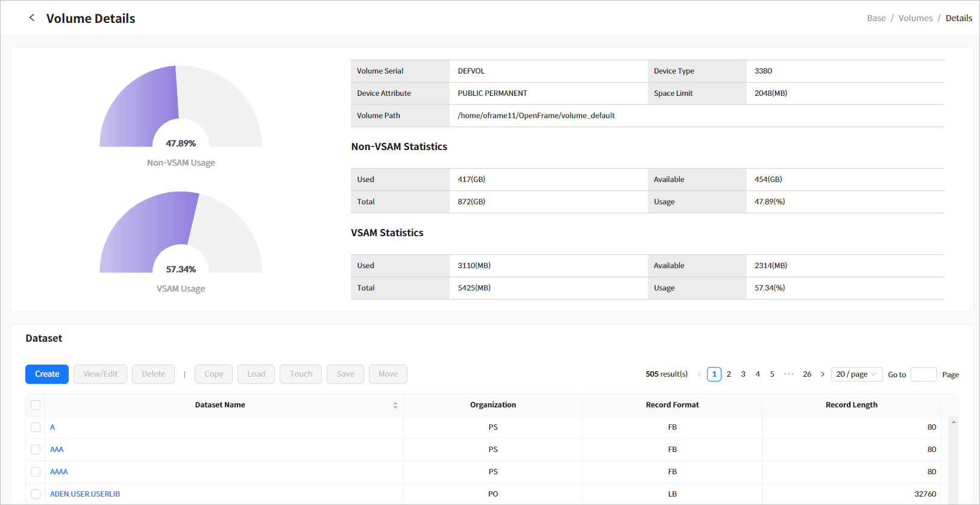Click the back arrow beside Volume Details
The height and width of the screenshot is (505, 980).
tap(32, 18)
